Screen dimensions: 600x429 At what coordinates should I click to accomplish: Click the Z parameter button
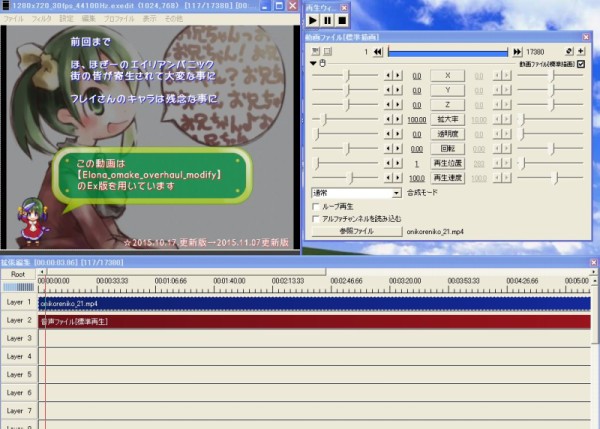point(447,105)
